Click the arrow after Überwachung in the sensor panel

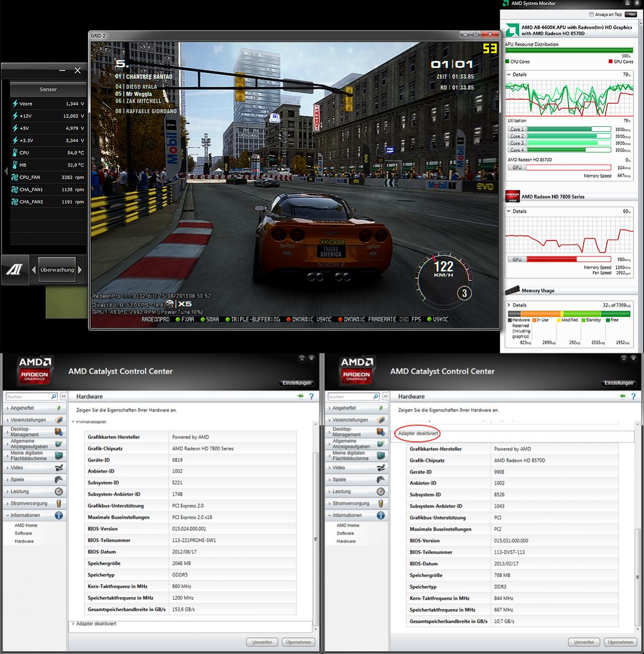(x=80, y=270)
